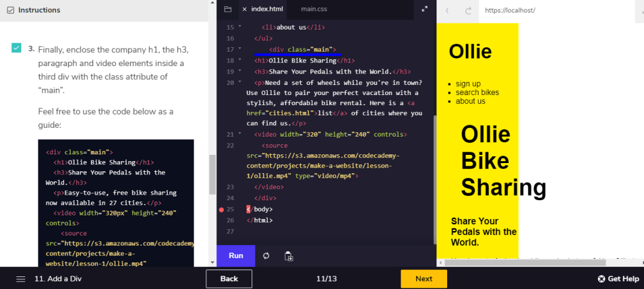Collapse code fold arrow on line 21
This screenshot has width=644, height=289.
[240, 134]
